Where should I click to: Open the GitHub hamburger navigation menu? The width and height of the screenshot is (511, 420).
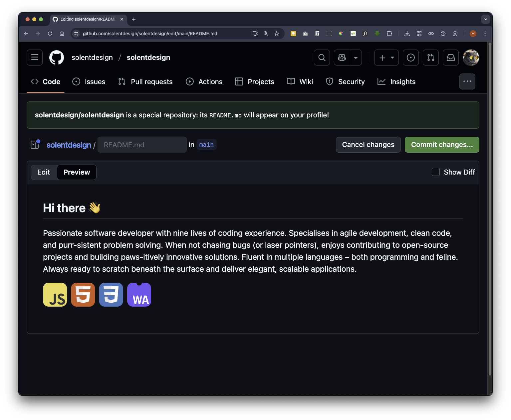coord(35,58)
